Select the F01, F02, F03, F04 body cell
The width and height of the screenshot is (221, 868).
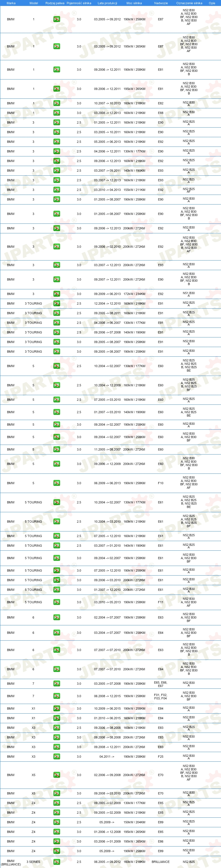pos(161,697)
